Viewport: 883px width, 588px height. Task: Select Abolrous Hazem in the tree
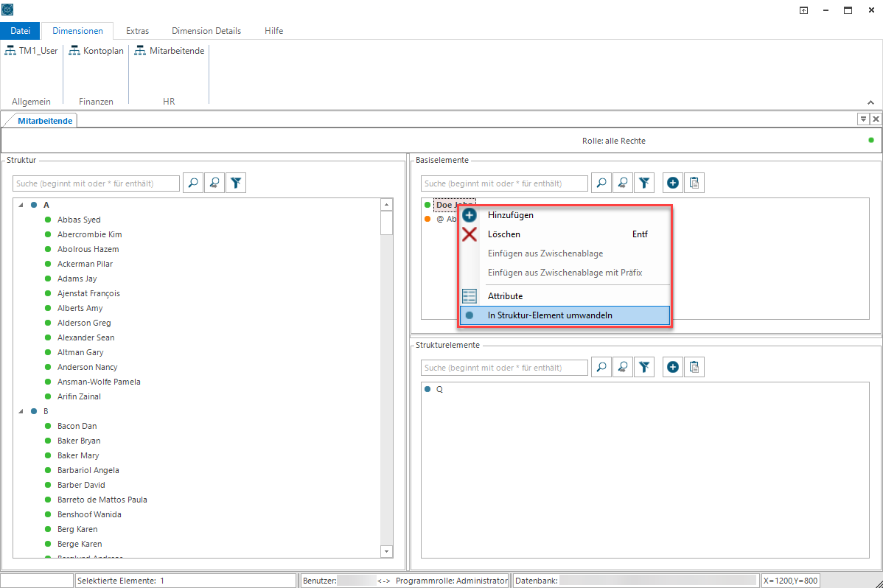88,249
